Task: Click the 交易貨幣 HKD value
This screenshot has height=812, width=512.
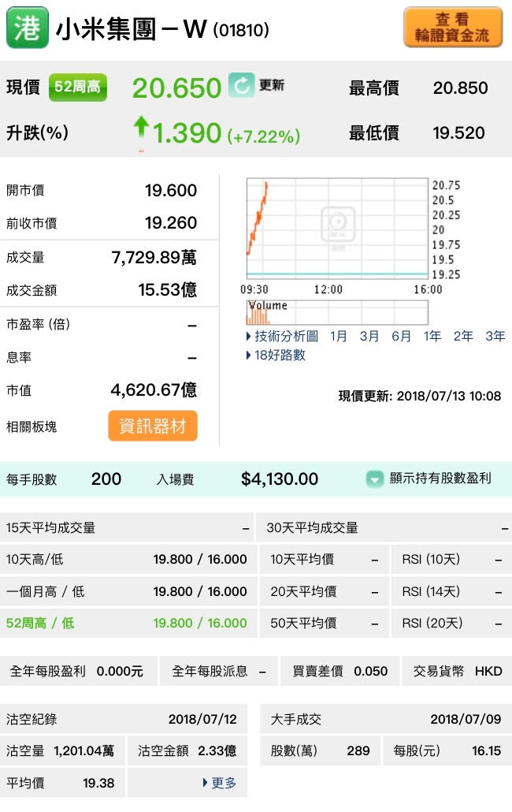Action: (x=488, y=671)
